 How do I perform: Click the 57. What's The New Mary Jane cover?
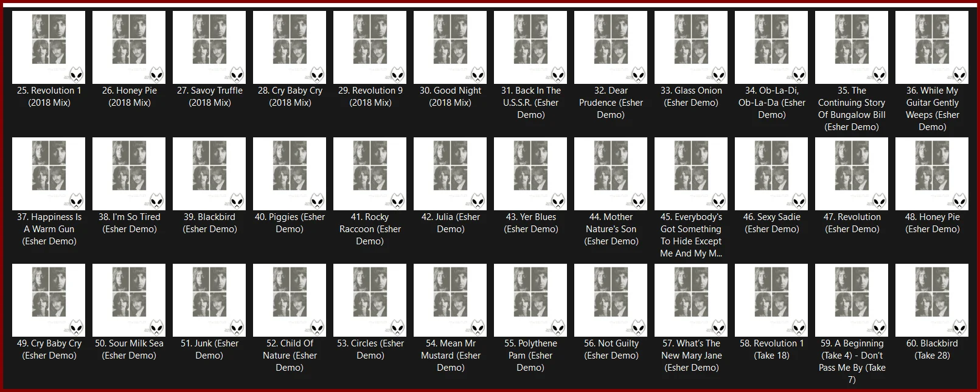[691, 300]
